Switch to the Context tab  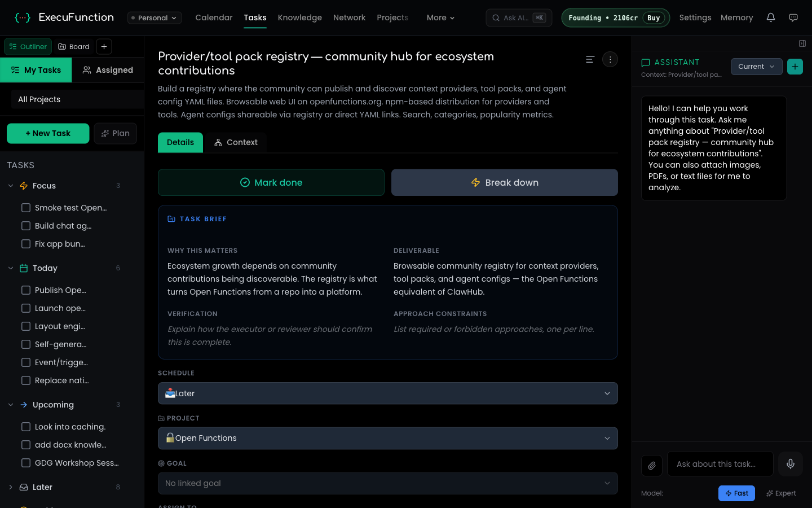[236, 142]
